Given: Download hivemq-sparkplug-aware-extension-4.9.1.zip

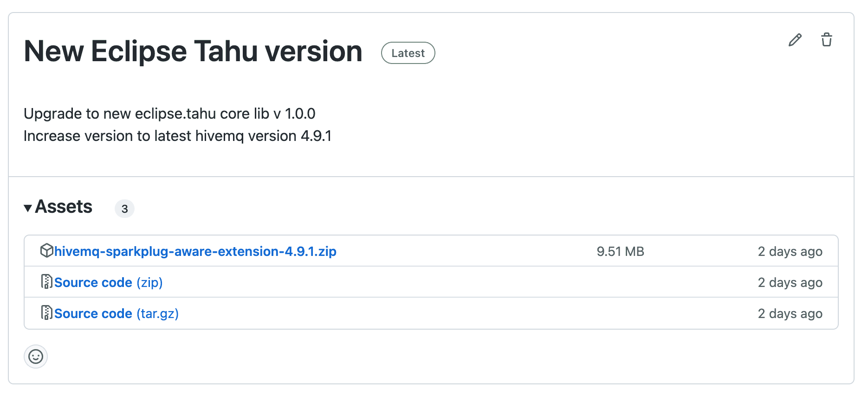Looking at the screenshot, I should pos(195,251).
